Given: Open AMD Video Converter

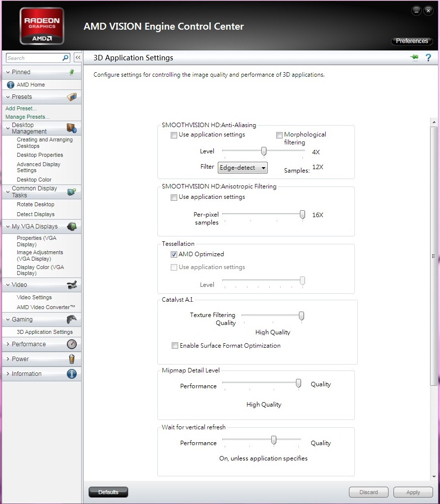Looking at the screenshot, I should [46, 307].
